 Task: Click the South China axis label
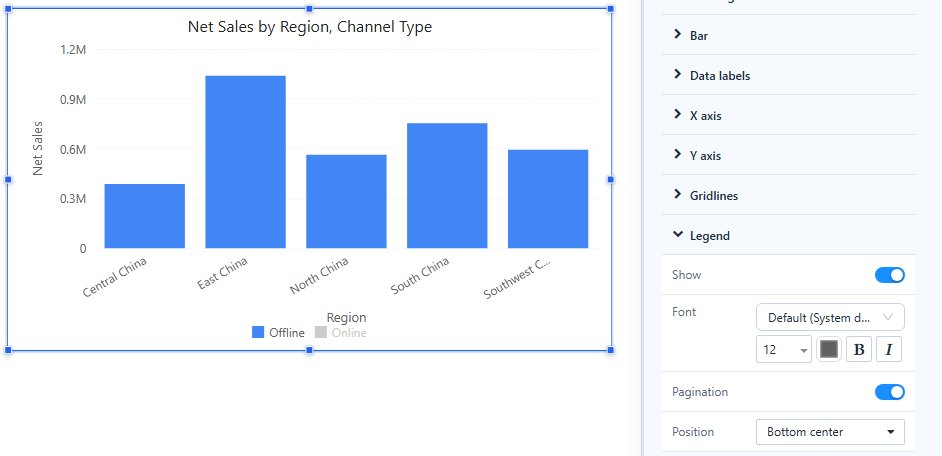coord(420,276)
